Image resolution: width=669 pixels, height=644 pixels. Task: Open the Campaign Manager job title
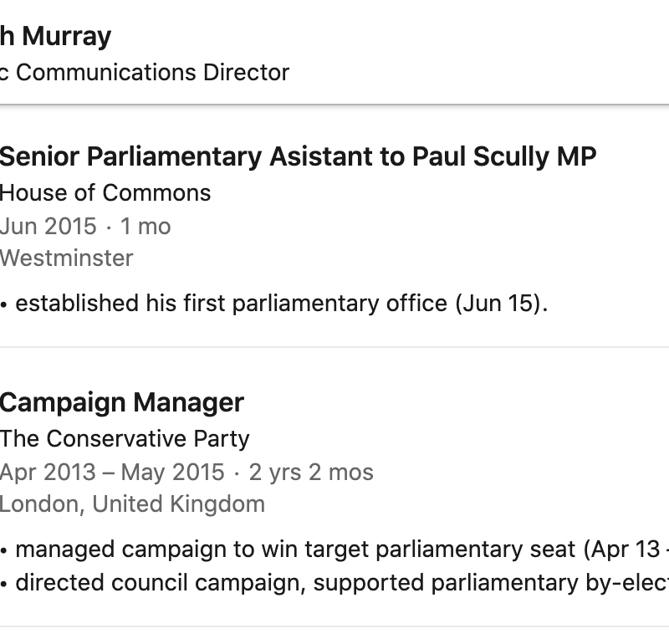(x=122, y=402)
